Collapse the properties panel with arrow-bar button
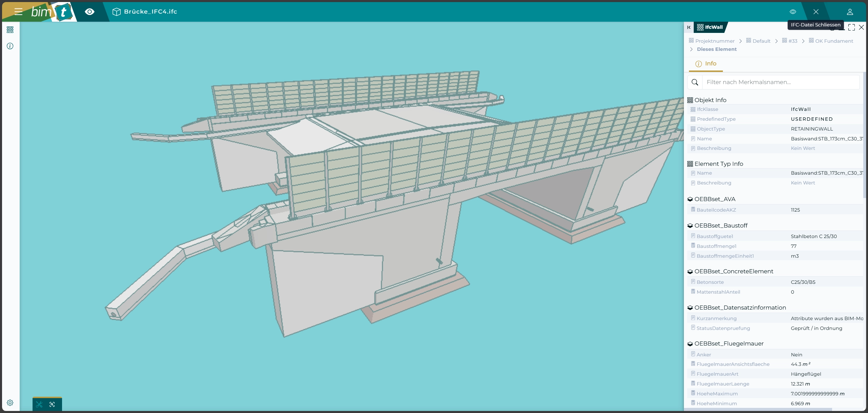868x413 pixels. pyautogui.click(x=689, y=27)
